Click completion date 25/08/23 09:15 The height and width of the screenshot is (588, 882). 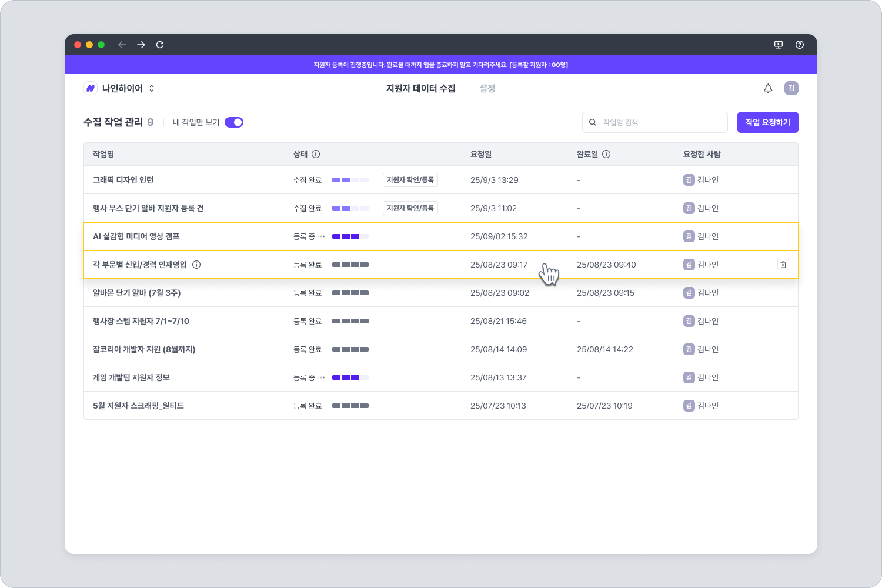click(x=606, y=293)
